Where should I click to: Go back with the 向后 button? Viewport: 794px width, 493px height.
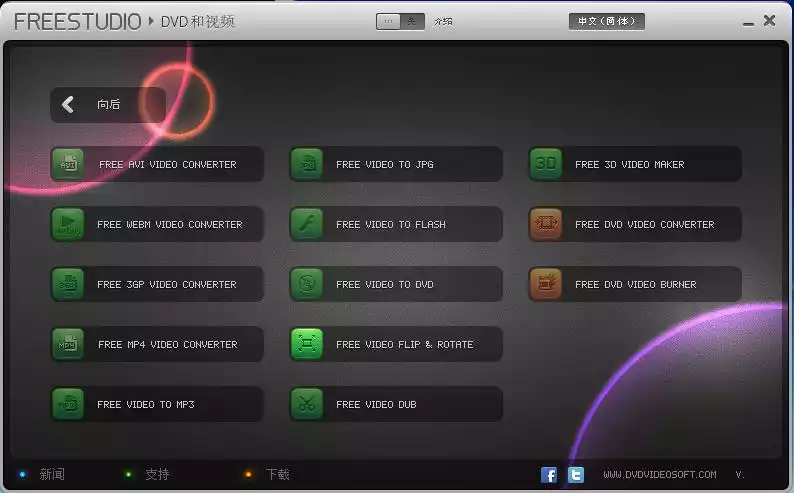tap(108, 105)
